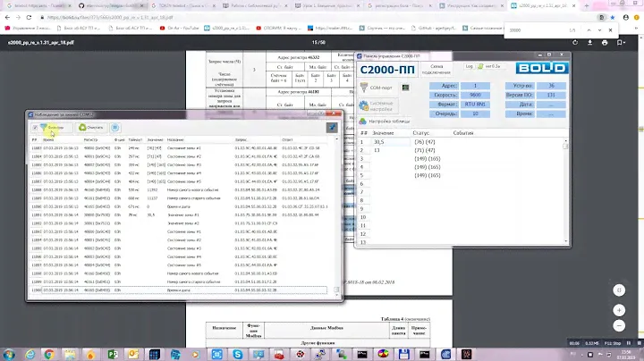Click the Запрос column header in log
Image resolution: width=644 pixels, height=361 pixels.
(243, 139)
